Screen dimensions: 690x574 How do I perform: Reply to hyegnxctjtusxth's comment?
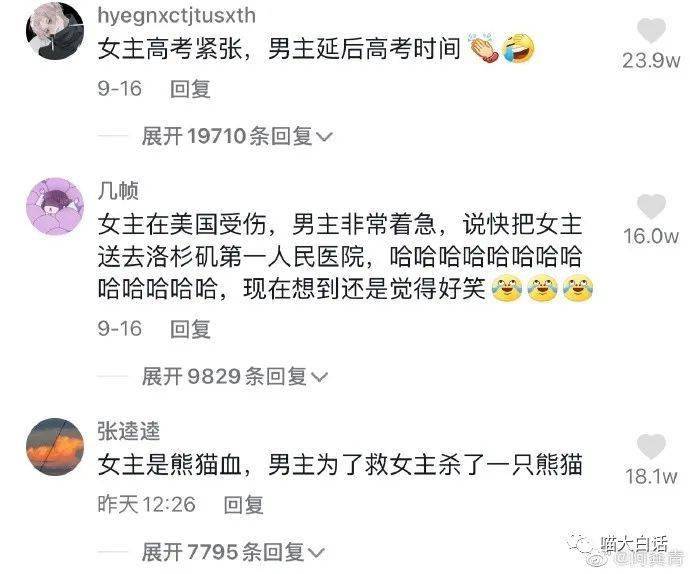pyautogui.click(x=190, y=89)
